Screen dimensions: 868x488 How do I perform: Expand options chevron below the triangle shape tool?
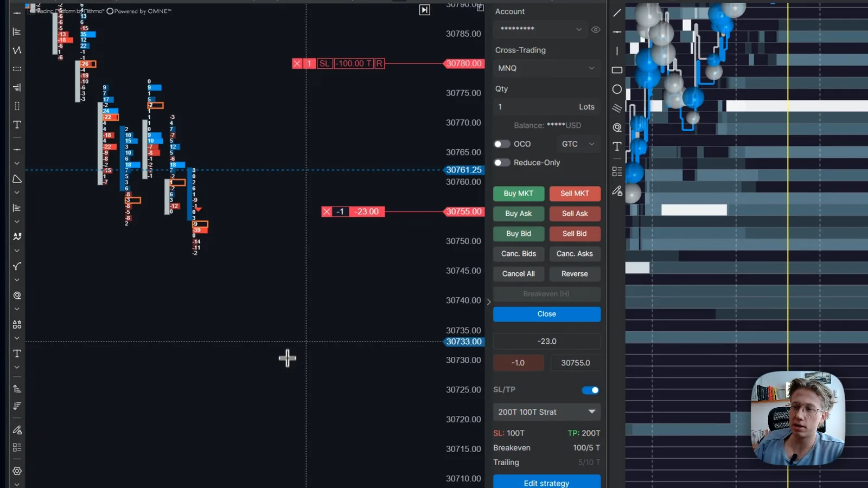(x=17, y=192)
